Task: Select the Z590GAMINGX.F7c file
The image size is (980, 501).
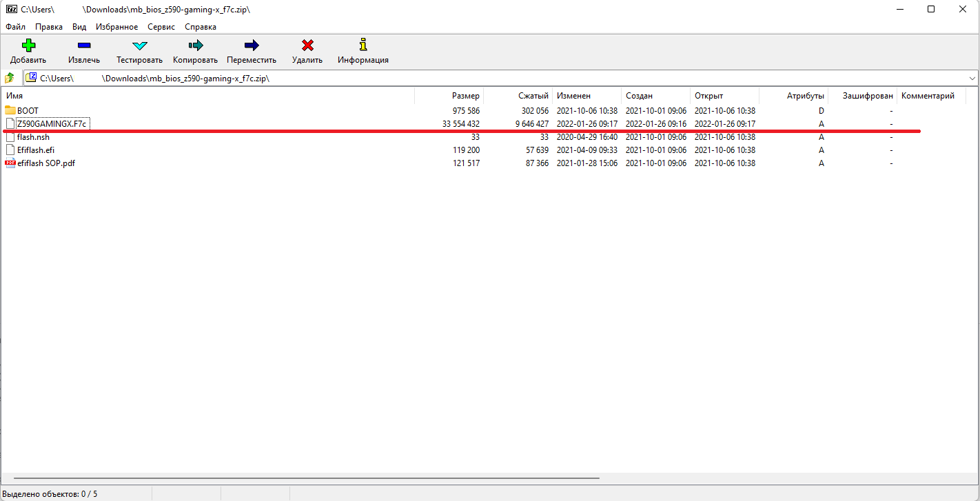Action: 52,124
